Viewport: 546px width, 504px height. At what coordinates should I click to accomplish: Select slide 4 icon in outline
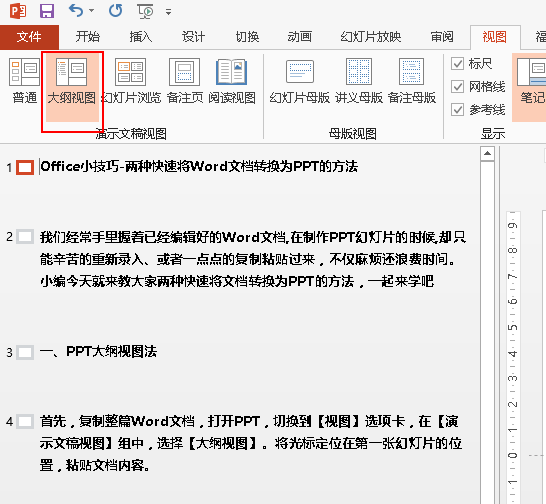[x=25, y=421]
